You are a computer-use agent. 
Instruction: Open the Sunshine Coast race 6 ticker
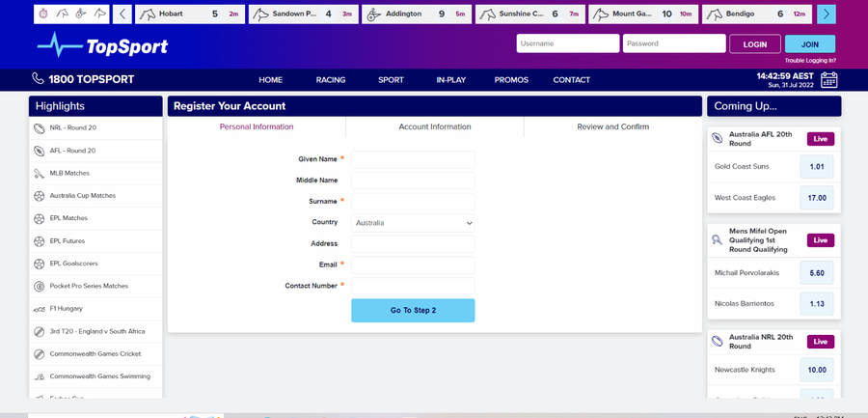tap(529, 14)
